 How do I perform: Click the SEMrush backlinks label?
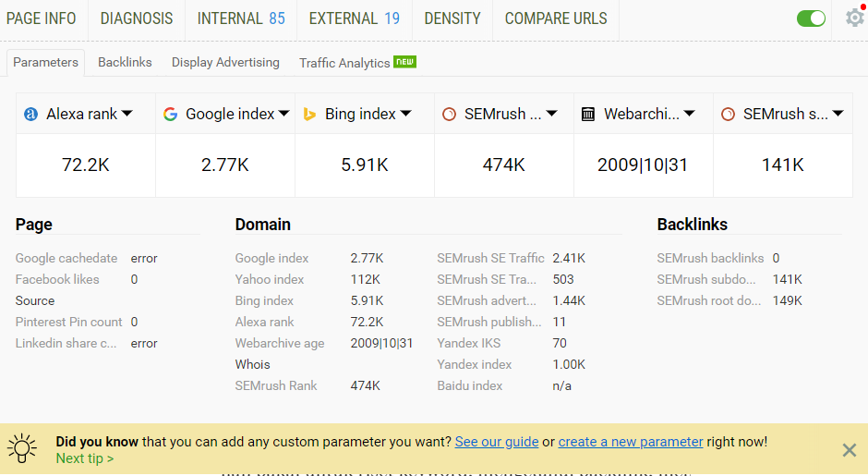click(x=710, y=258)
